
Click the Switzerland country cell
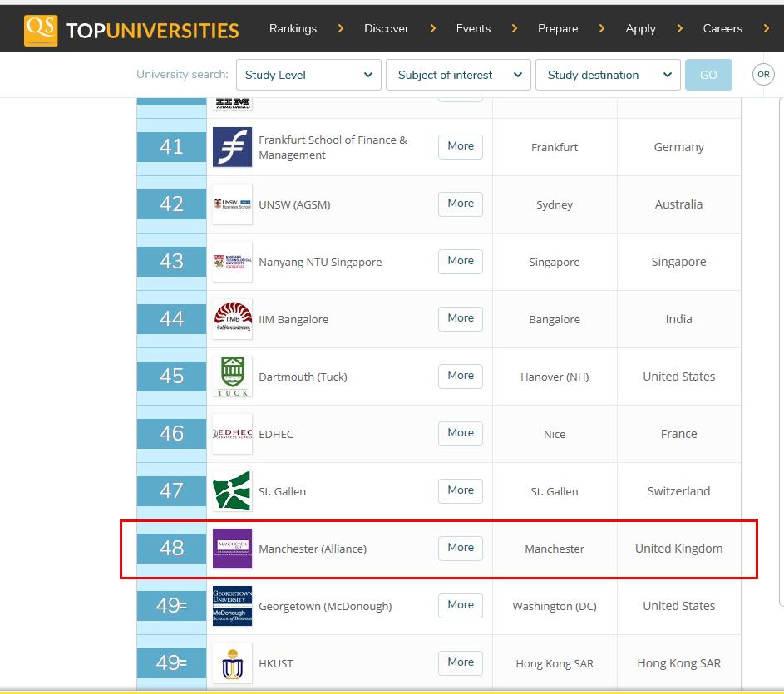[x=679, y=491]
